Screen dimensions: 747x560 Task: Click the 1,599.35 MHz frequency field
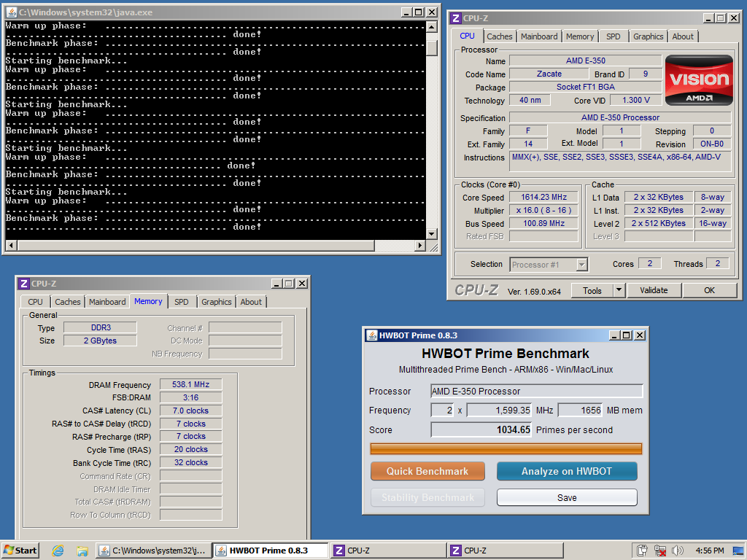(x=500, y=411)
